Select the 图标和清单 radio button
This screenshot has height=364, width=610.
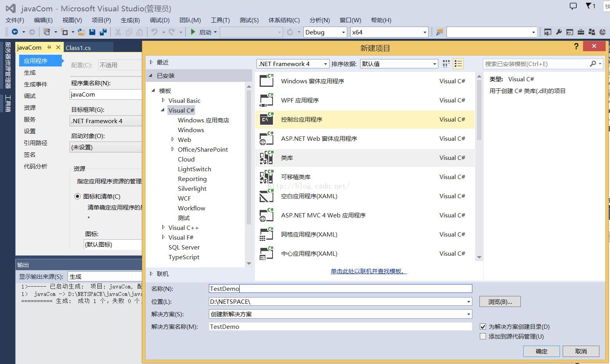click(77, 196)
